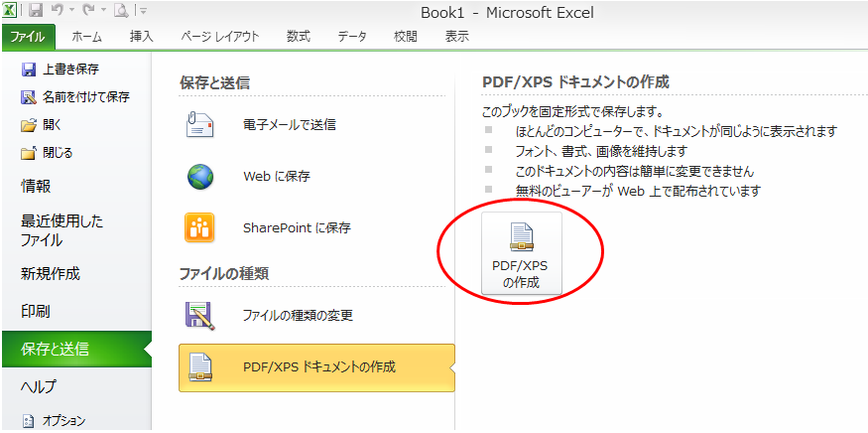Click the PDF/XPS ドキュメントの作成 document icon
Image resolution: width=868 pixels, height=433 pixels.
200,367
